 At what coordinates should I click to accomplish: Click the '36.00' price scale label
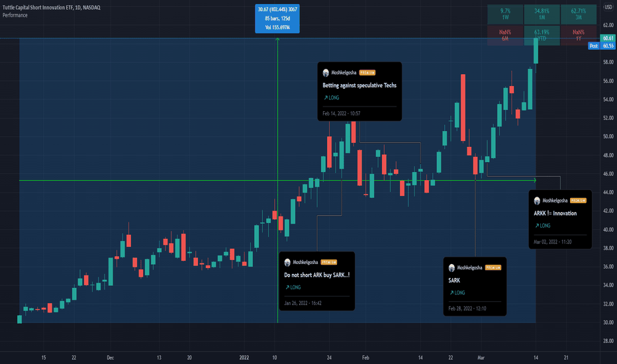click(x=608, y=267)
